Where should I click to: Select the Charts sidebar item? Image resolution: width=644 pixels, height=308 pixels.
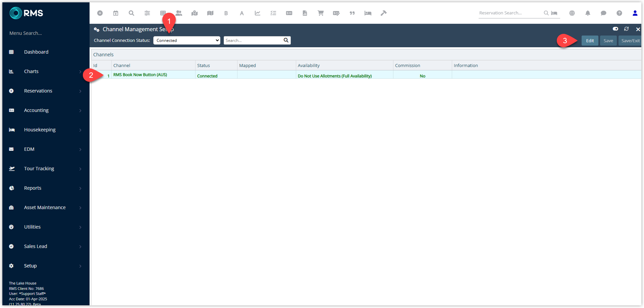click(31, 71)
